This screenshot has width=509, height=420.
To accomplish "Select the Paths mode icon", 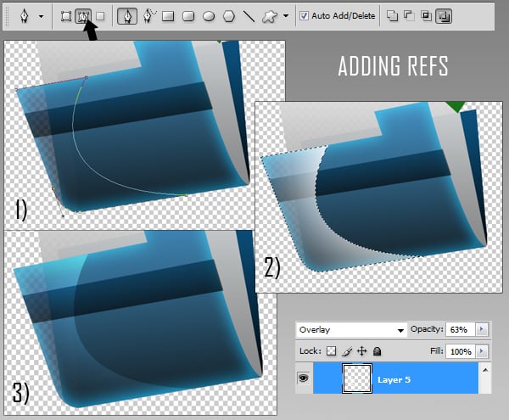I will tap(83, 15).
